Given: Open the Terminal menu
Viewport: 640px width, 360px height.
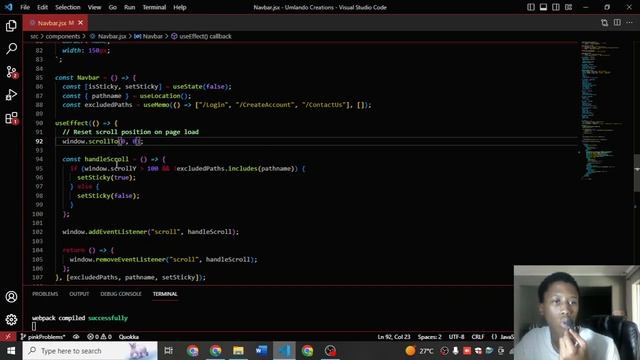Looking at the screenshot, I should click(154, 7).
